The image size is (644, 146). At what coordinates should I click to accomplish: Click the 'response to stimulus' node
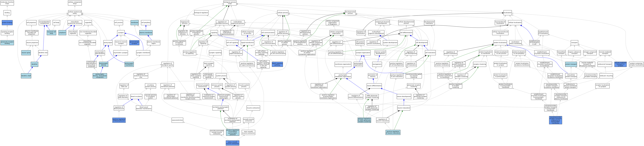(185, 22)
